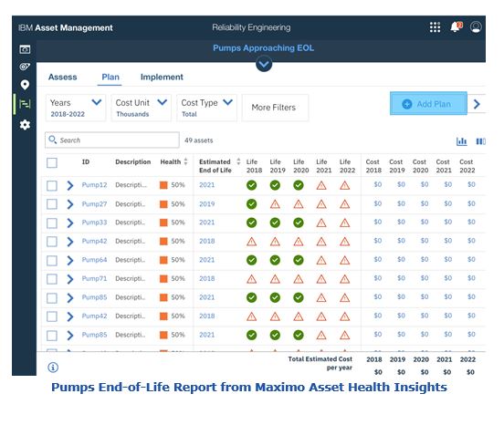The image size is (504, 425).
Task: Click Pump27 orange health swatch
Action: [x=163, y=204]
